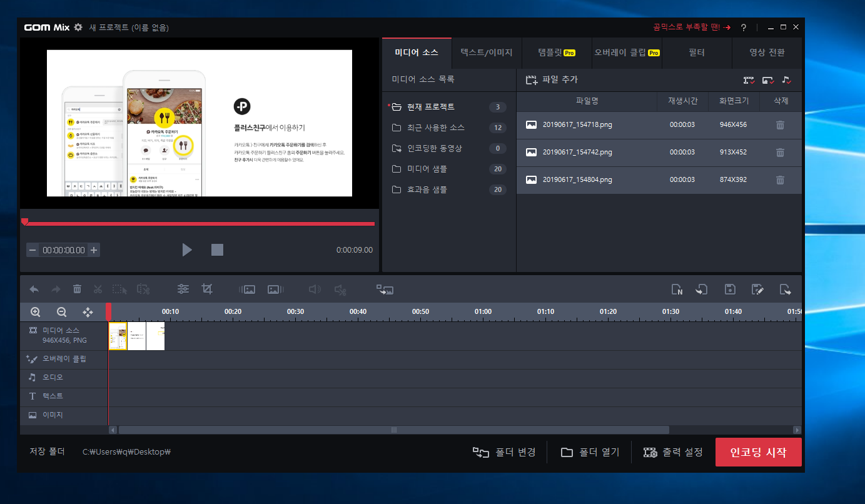The width and height of the screenshot is (865, 504).
Task: Select the 미디어 소스 tab
Action: pos(417,53)
